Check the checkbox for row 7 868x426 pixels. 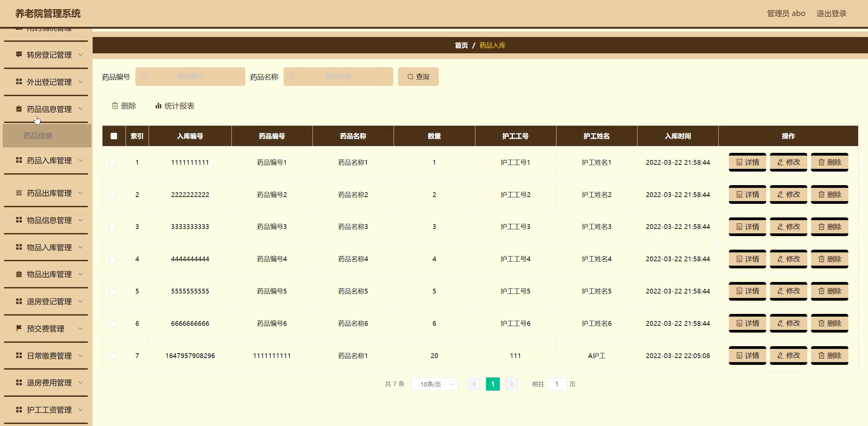[x=113, y=356]
